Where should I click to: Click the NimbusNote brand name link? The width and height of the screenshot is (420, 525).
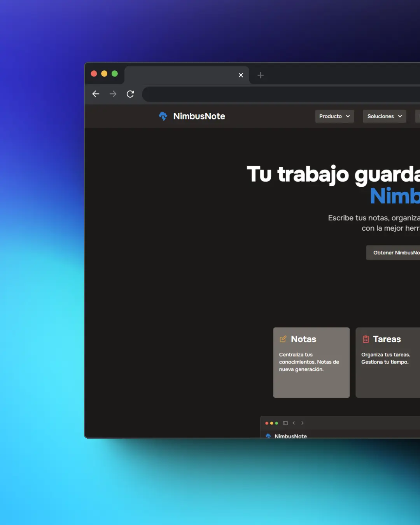coord(199,116)
